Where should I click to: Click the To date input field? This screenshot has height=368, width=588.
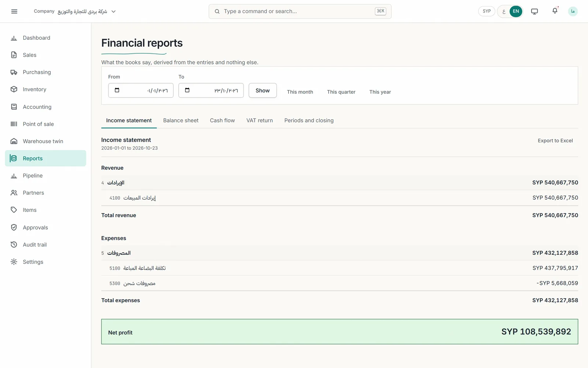pos(211,91)
